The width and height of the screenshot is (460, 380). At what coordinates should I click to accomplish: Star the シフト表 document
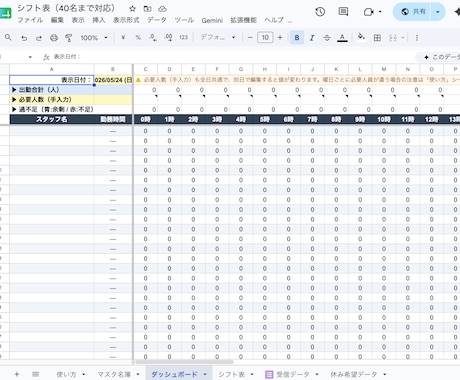pyautogui.click(x=132, y=9)
